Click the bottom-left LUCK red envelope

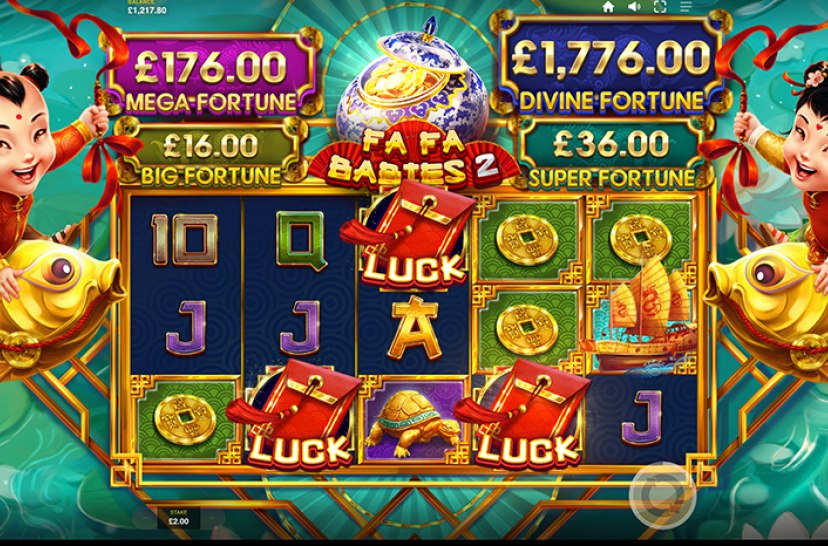(295, 415)
